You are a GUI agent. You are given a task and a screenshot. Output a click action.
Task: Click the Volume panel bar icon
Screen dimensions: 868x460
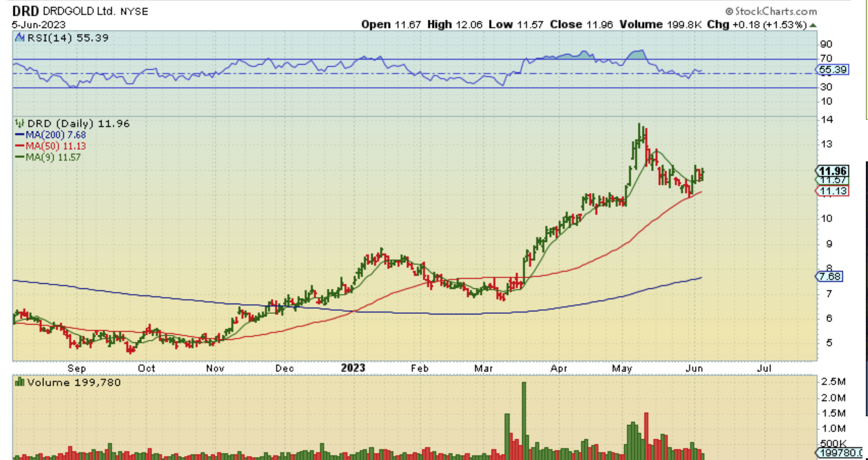click(x=20, y=382)
